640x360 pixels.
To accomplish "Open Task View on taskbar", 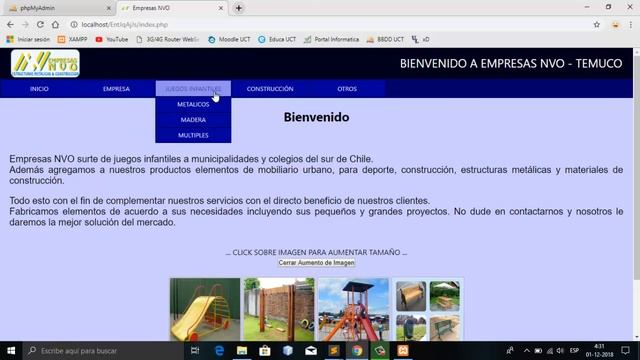I will [x=195, y=351].
